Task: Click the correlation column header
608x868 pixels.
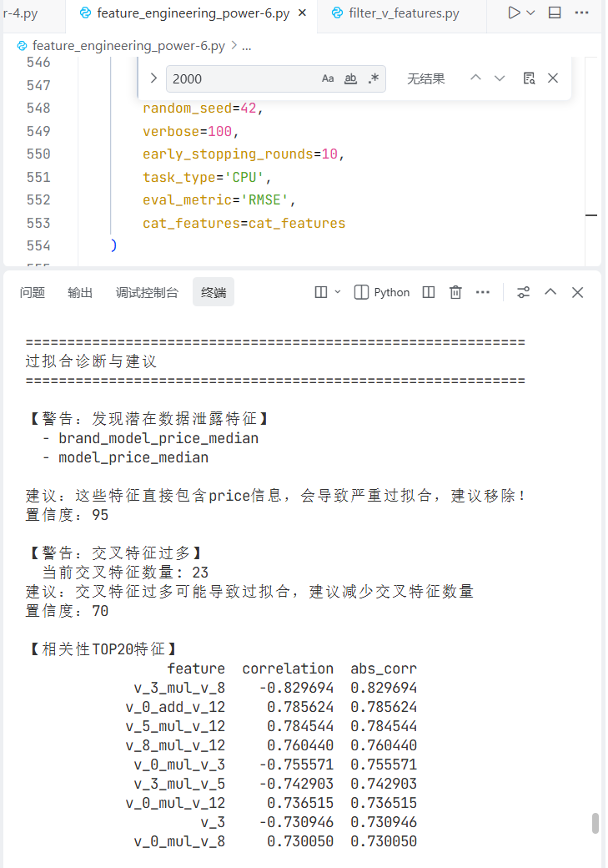Action: [288, 669]
